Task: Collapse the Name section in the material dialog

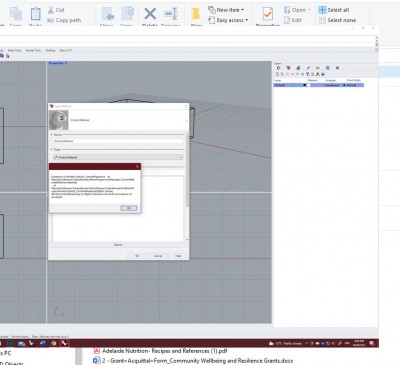Action: coord(52,135)
